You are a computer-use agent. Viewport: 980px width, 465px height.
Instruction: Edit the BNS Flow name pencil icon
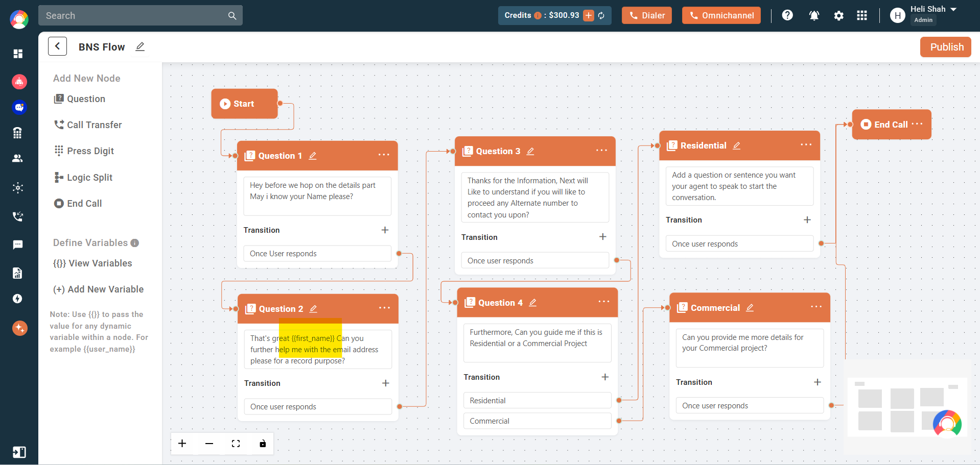140,46
